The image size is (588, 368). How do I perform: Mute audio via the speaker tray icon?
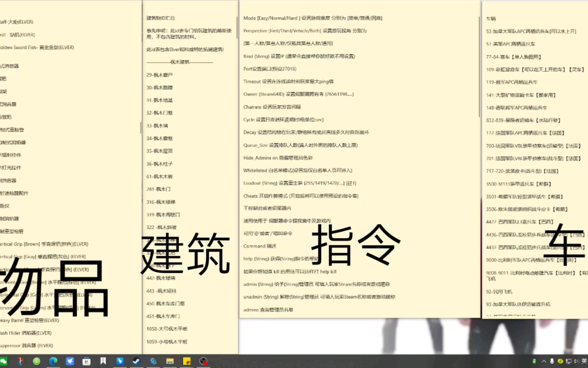(576, 361)
